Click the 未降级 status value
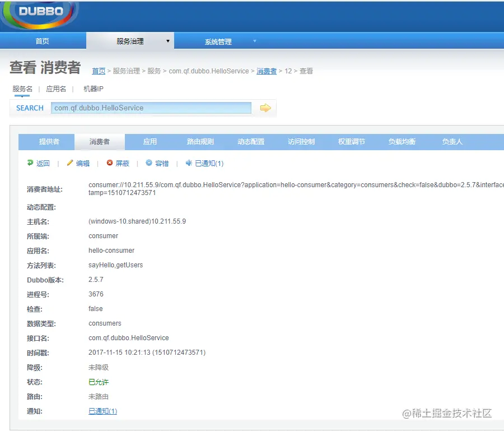This screenshot has height=431, width=504. tap(99, 367)
